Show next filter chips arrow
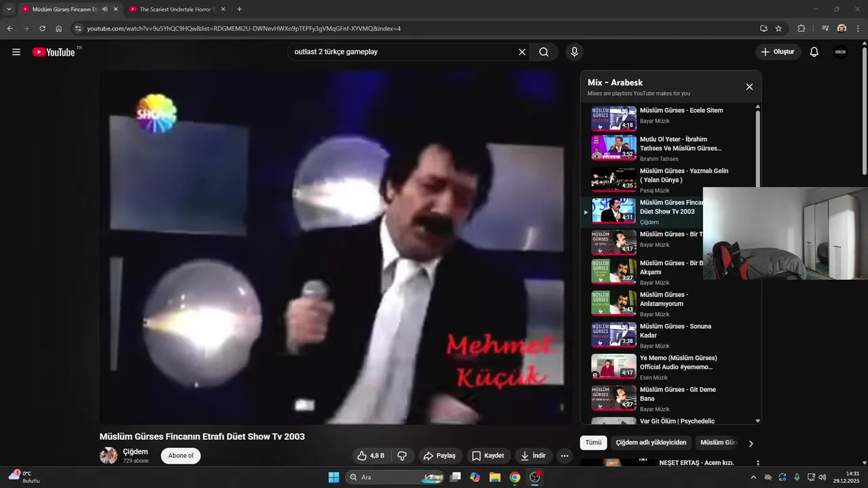 [751, 443]
